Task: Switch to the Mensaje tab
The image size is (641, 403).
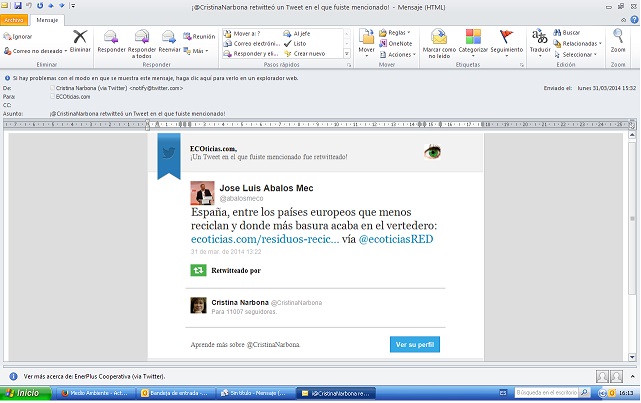Action: click(47, 20)
